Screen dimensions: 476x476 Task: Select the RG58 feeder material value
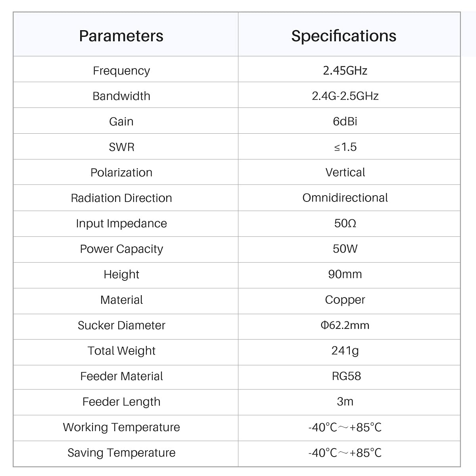coord(346,376)
